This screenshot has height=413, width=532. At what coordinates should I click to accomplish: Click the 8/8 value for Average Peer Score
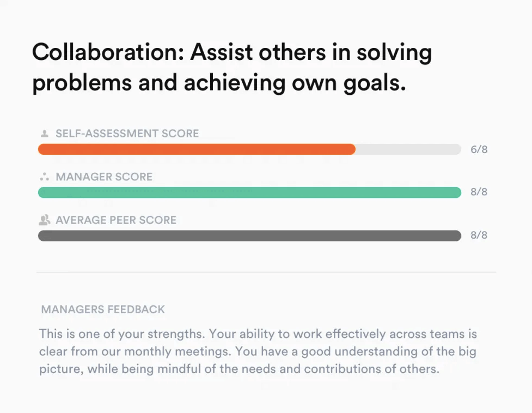479,236
